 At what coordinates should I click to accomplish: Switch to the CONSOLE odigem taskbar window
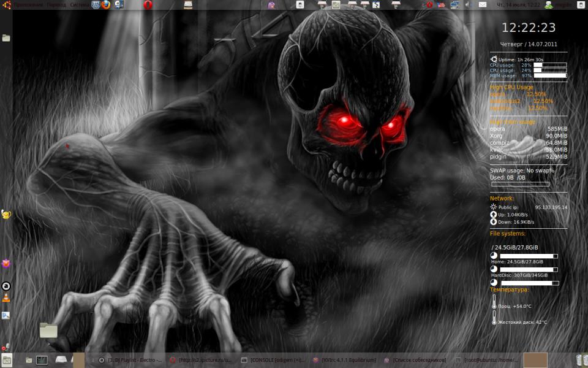[273, 360]
